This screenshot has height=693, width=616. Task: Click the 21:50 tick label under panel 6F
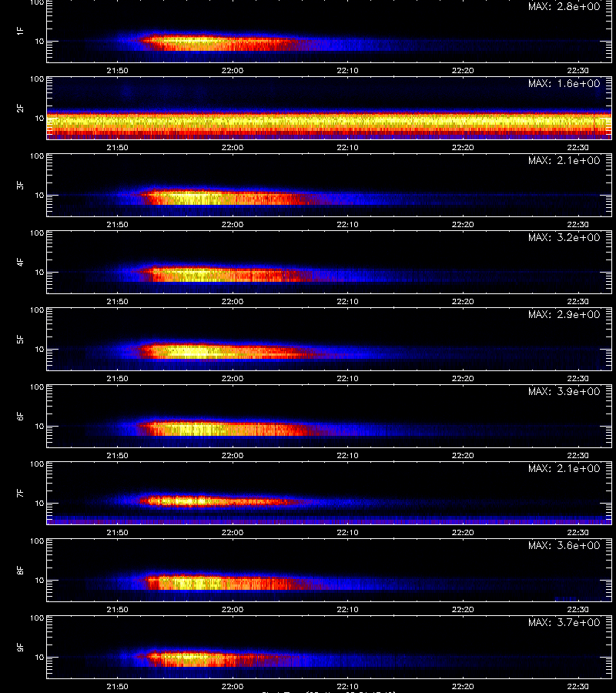(118, 455)
